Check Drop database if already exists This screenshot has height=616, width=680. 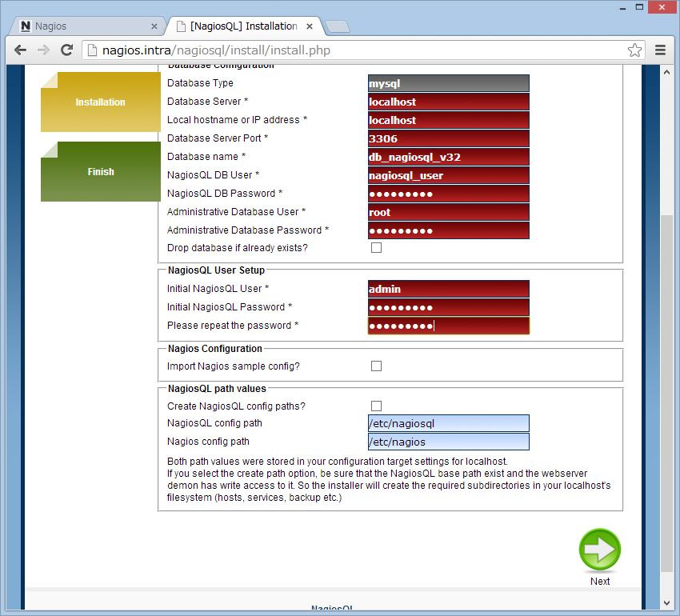point(377,248)
